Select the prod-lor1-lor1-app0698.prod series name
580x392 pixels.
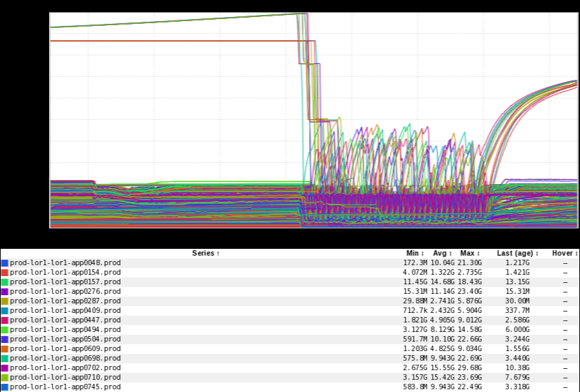click(x=65, y=359)
